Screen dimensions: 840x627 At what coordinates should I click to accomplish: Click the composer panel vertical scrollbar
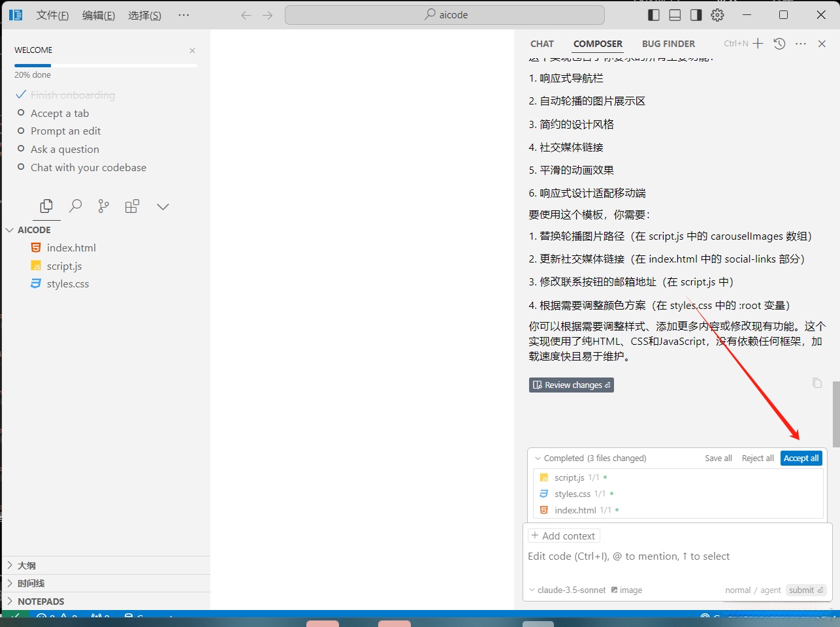(836, 414)
